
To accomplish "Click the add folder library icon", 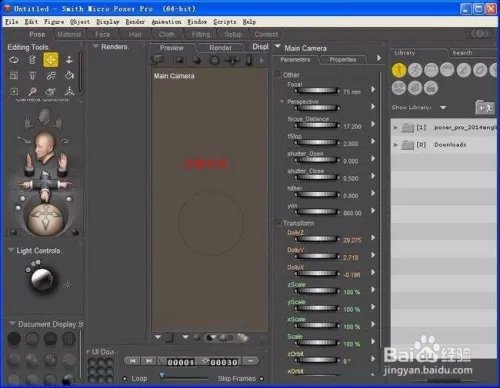I will click(485, 107).
